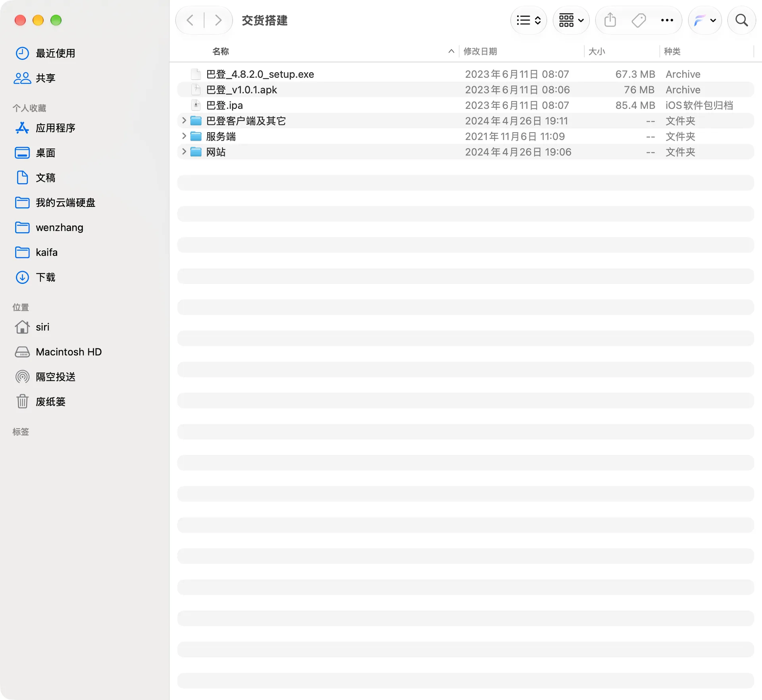762x700 pixels.
Task: Click the 标签 sidebar section heading
Action: coord(21,432)
